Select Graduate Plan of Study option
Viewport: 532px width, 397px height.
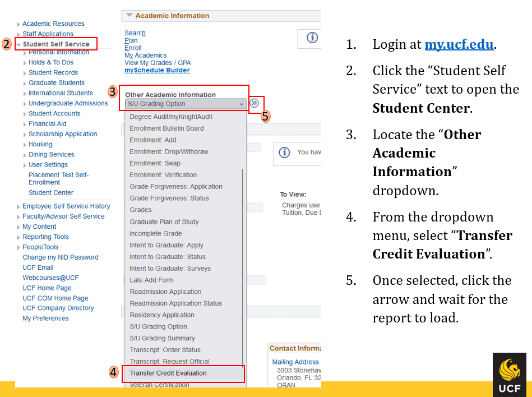(183, 222)
